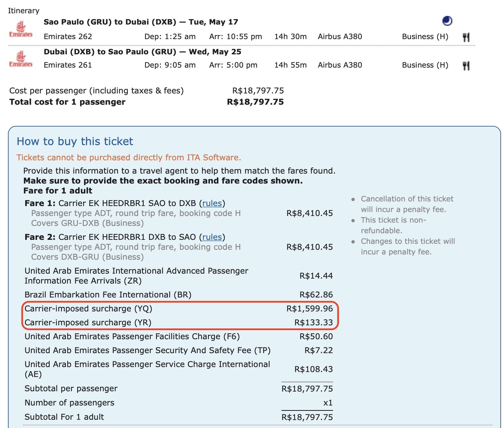This screenshot has height=428, width=504.
Task: Click the Fare 1 price R$8,410.45
Action: coord(309,213)
